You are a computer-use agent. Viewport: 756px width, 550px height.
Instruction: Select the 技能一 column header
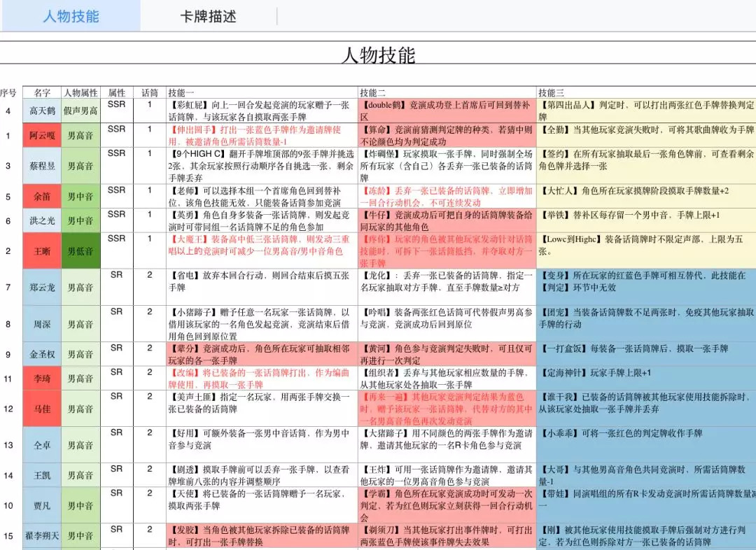(262, 92)
